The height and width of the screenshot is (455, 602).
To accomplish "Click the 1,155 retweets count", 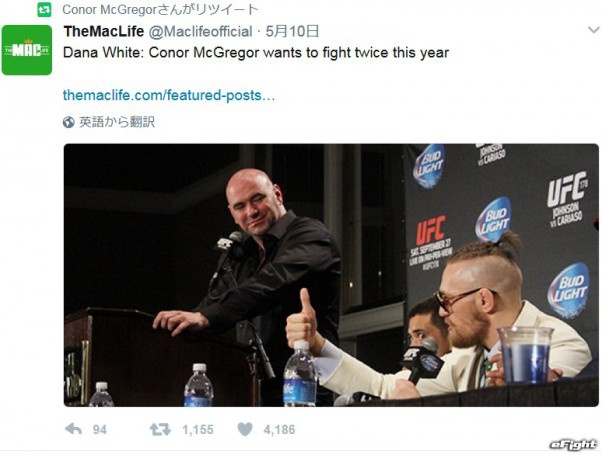I will pyautogui.click(x=198, y=429).
